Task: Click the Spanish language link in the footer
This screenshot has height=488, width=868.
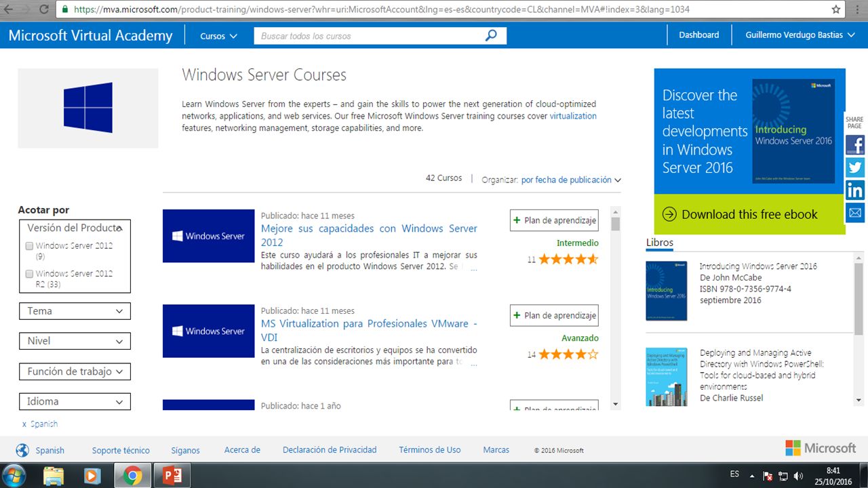Action: point(50,450)
